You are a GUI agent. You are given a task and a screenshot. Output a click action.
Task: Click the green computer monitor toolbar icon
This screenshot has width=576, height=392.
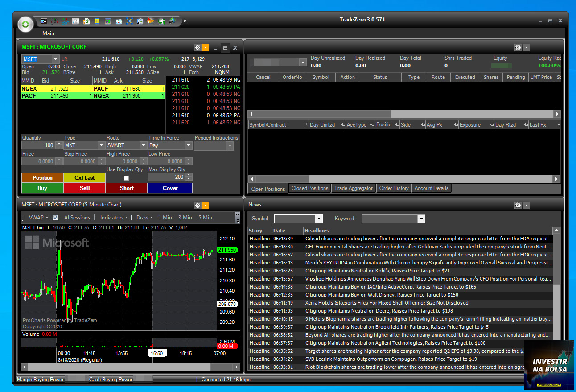(161, 21)
